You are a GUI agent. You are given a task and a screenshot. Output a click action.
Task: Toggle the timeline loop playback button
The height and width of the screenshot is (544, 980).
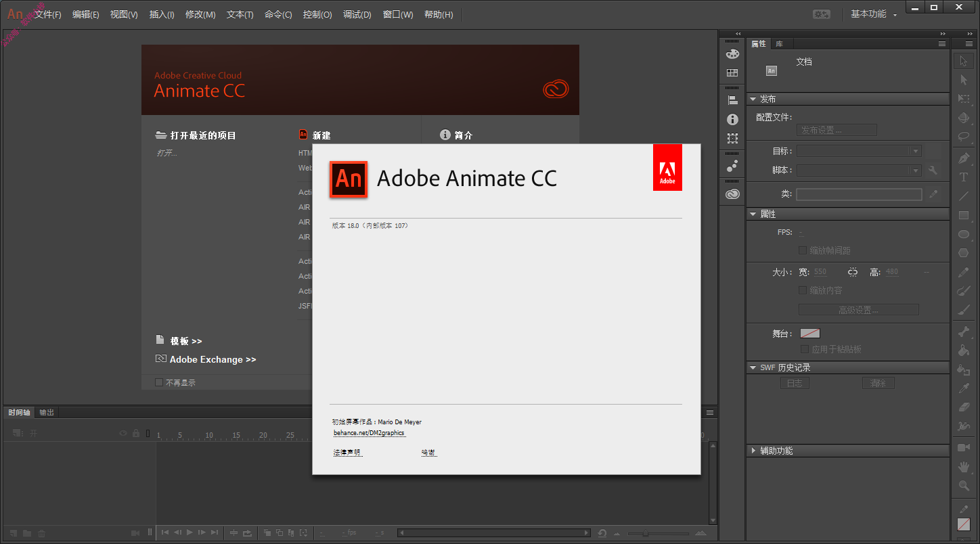point(247,532)
